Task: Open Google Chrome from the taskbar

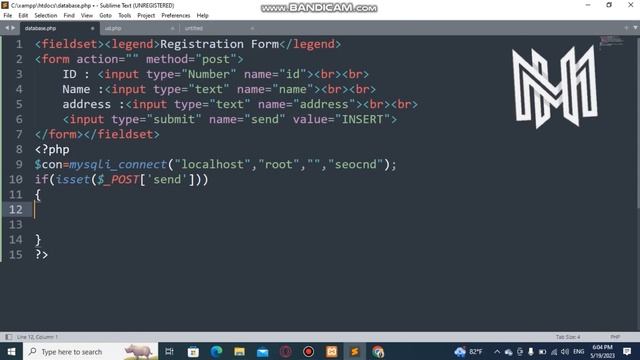Action: [378, 351]
